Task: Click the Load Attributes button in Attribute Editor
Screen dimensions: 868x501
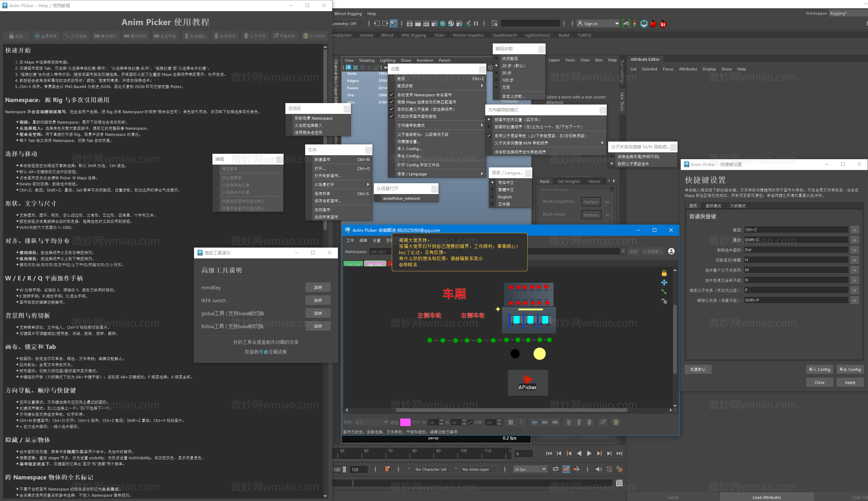Action: coord(767,497)
